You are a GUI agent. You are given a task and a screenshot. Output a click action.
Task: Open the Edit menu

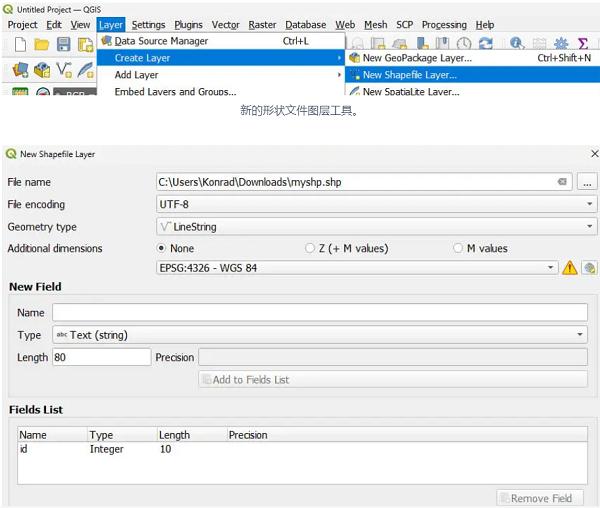click(x=54, y=25)
